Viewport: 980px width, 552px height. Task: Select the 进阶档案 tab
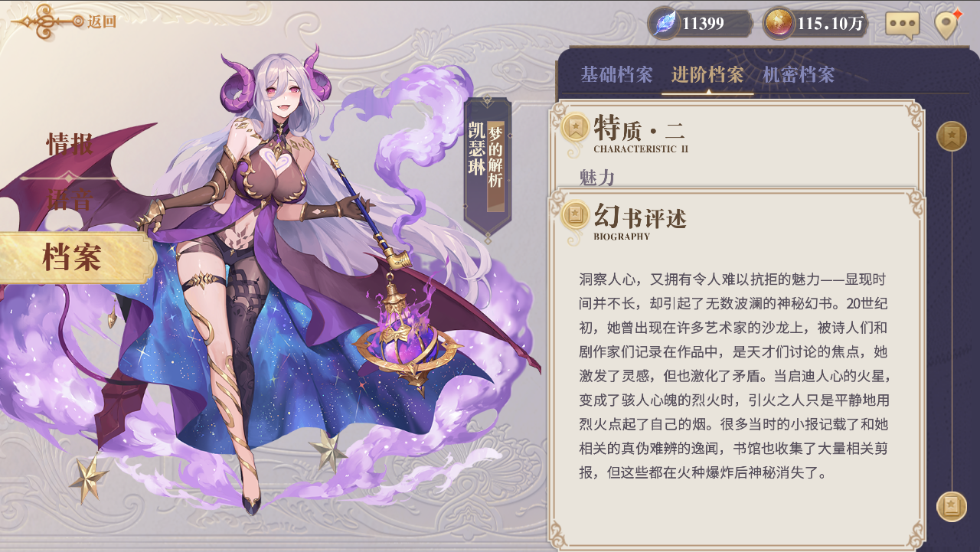pyautogui.click(x=707, y=75)
